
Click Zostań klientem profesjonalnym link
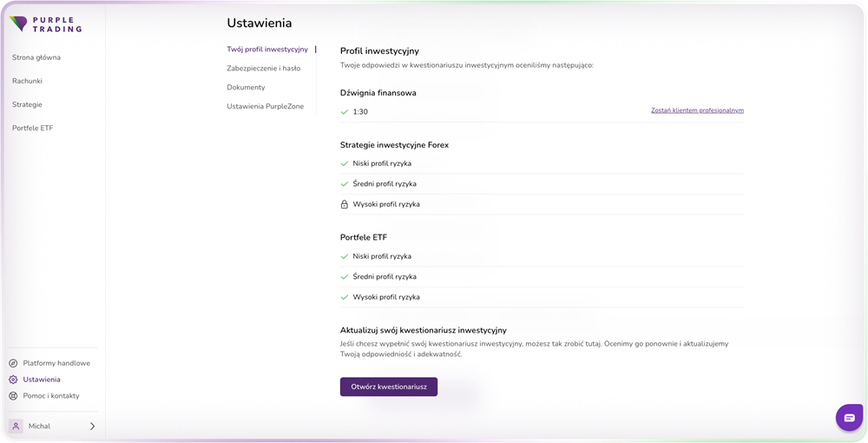click(x=698, y=110)
